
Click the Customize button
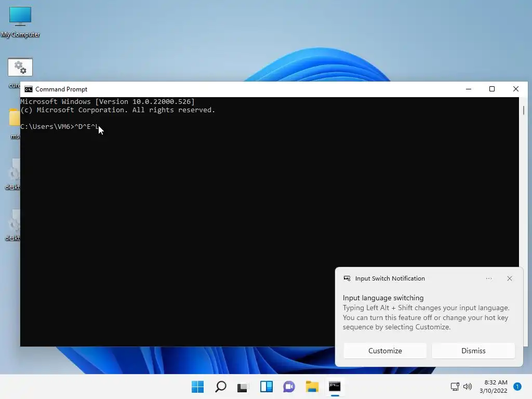[385, 351]
